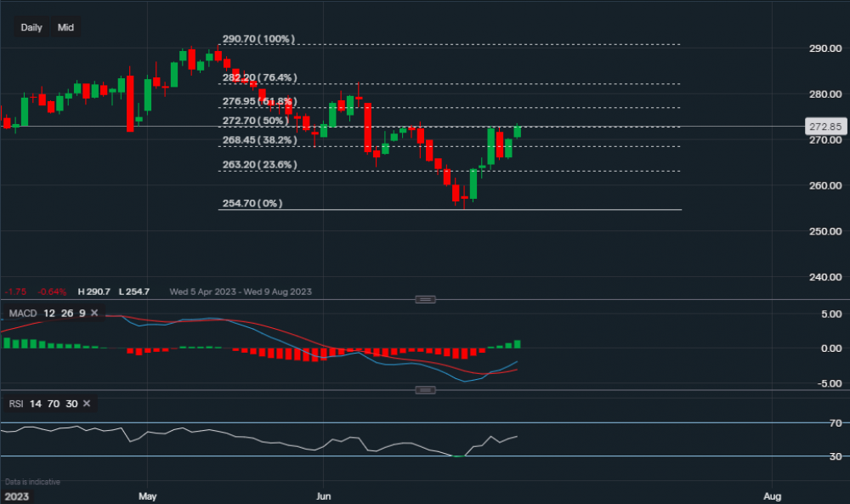Remove the MACD indicator with its X

click(94, 314)
